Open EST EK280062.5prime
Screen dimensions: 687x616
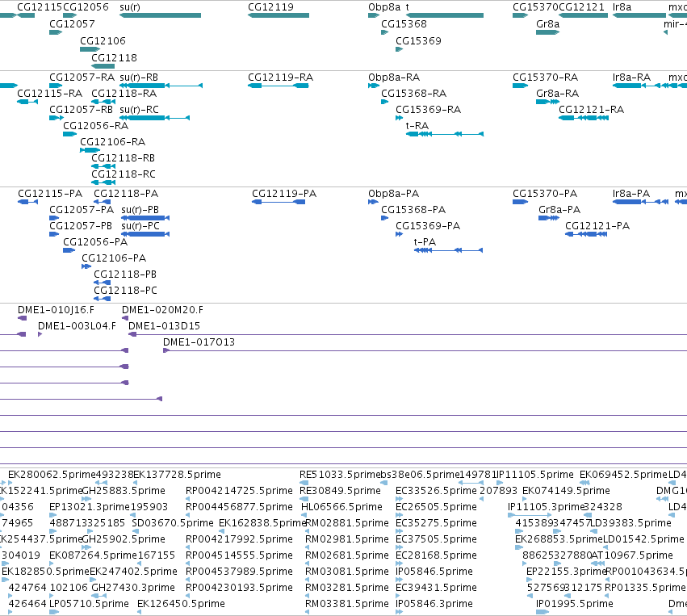52,475
